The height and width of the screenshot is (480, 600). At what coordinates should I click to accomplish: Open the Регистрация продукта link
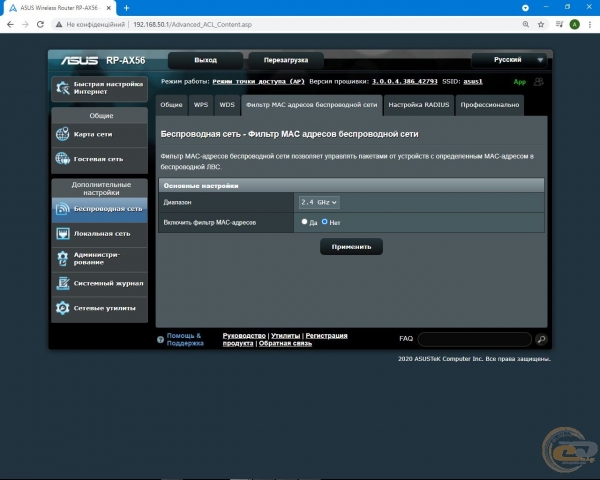click(x=326, y=336)
